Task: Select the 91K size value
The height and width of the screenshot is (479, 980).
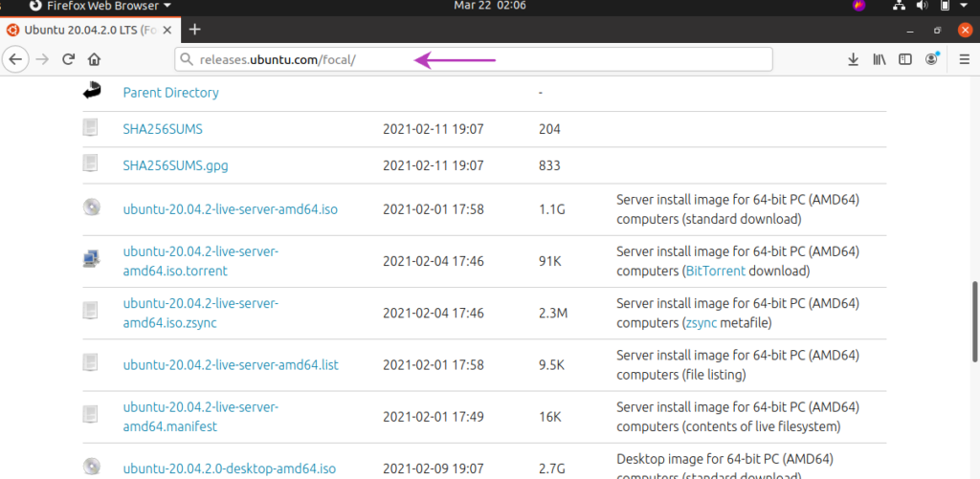Action: (x=550, y=261)
